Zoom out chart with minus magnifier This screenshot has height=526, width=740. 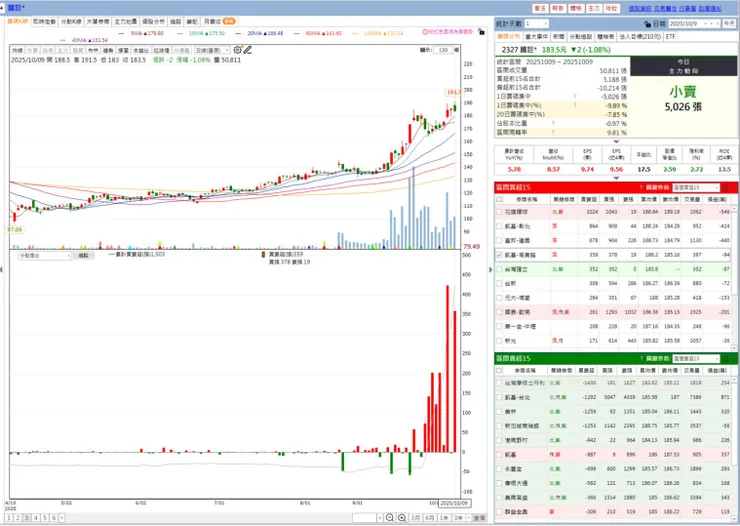click(390, 518)
